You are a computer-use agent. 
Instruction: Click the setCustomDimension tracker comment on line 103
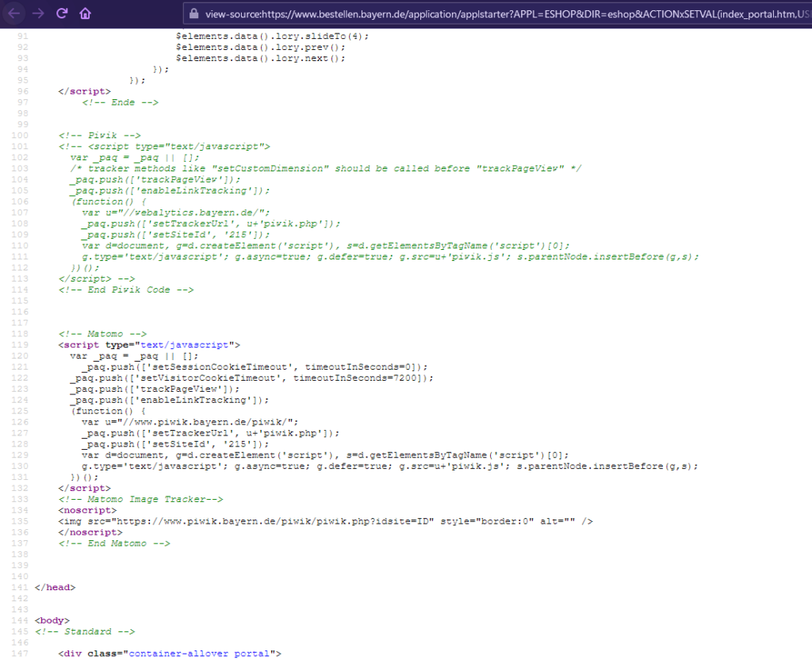tap(326, 168)
